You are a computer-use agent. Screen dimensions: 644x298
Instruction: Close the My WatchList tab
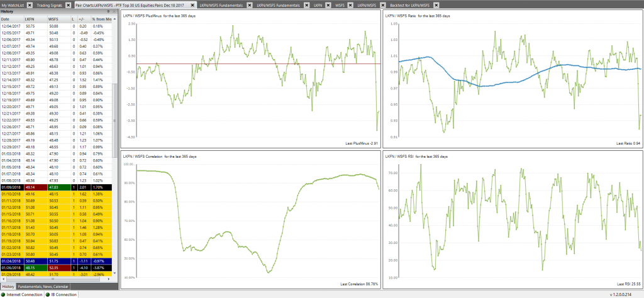coord(28,4)
